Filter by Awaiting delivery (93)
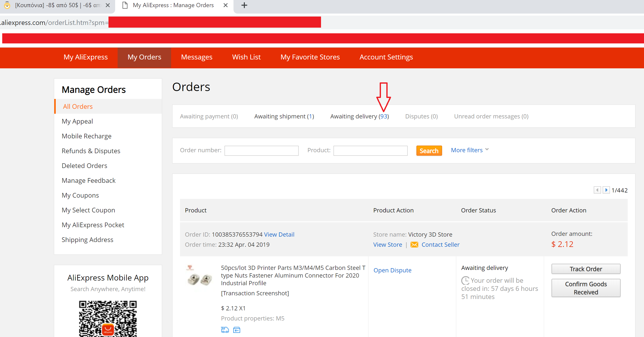The width and height of the screenshot is (644, 337). (359, 116)
